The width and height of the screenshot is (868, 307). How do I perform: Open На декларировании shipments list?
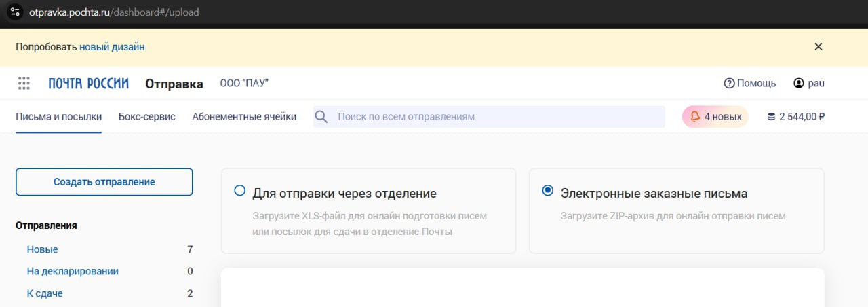73,271
